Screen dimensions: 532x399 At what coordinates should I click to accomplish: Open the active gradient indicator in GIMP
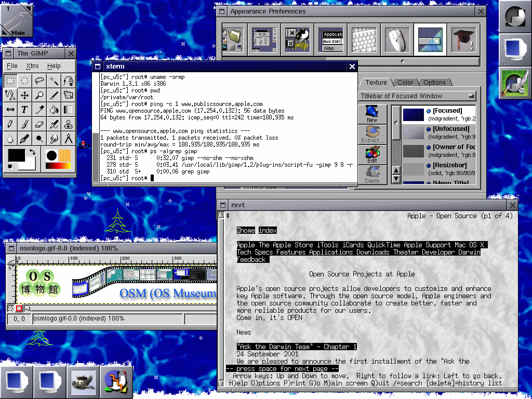click(x=58, y=166)
